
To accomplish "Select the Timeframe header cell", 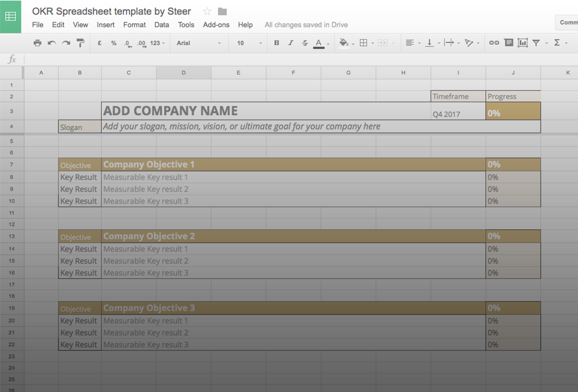I will tap(458, 96).
